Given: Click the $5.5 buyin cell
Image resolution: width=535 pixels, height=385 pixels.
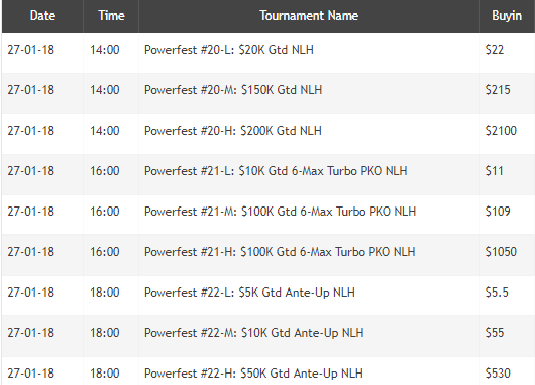Looking at the screenshot, I should (497, 293).
